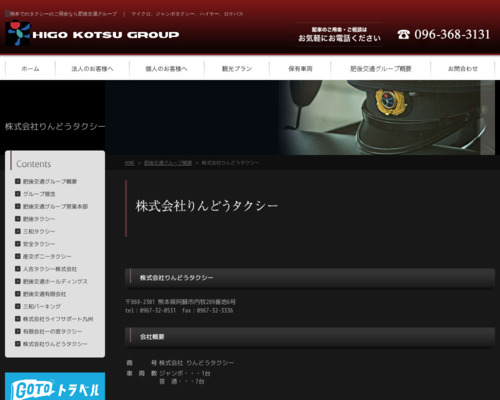Open 産交ポニータクシー sidebar link
The width and height of the screenshot is (500, 400).
point(47,256)
